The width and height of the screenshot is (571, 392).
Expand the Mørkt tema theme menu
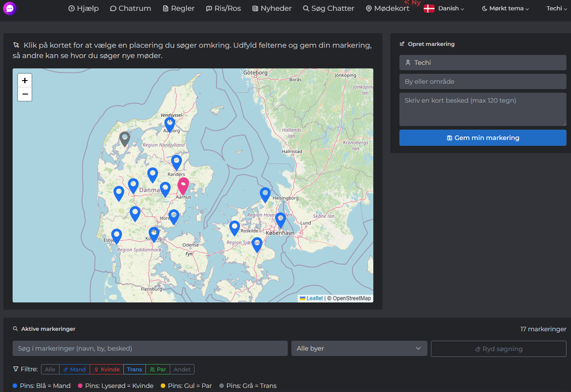tap(505, 9)
